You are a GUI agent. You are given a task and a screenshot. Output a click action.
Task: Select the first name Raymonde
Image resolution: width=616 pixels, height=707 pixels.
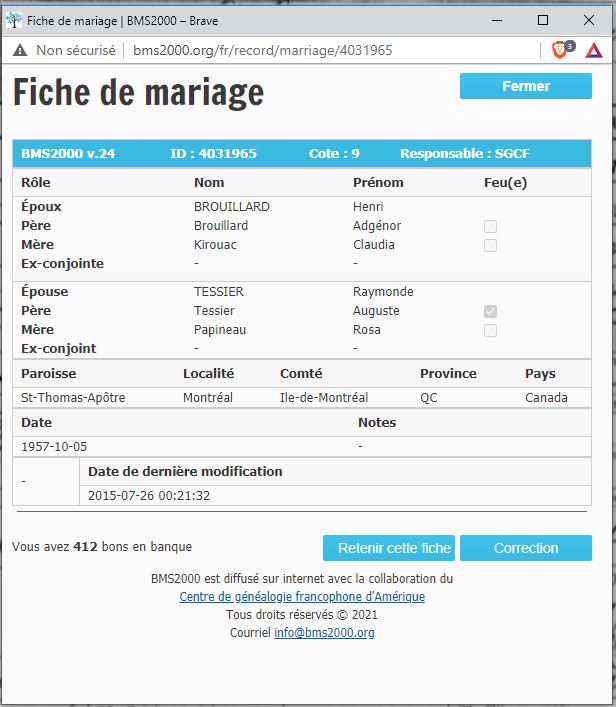[x=383, y=292]
